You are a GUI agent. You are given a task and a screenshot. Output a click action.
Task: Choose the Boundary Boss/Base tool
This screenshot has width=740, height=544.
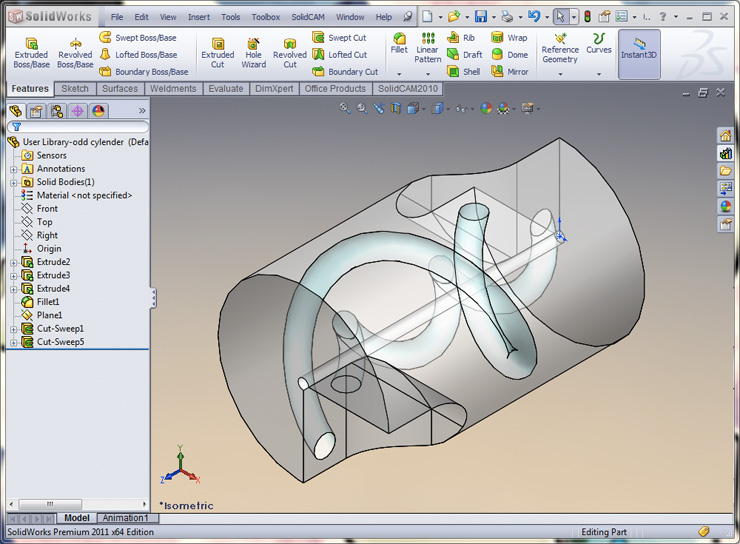(144, 72)
